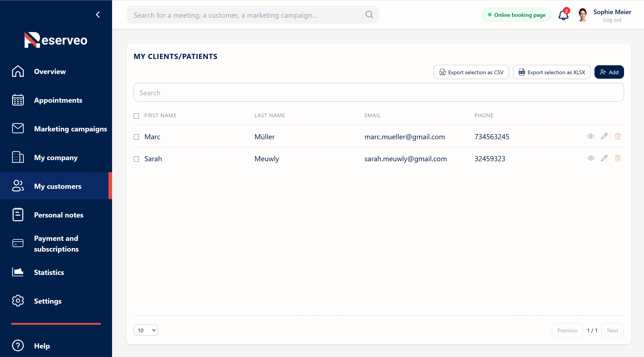Select the Marc Müller row checkbox

coord(136,137)
